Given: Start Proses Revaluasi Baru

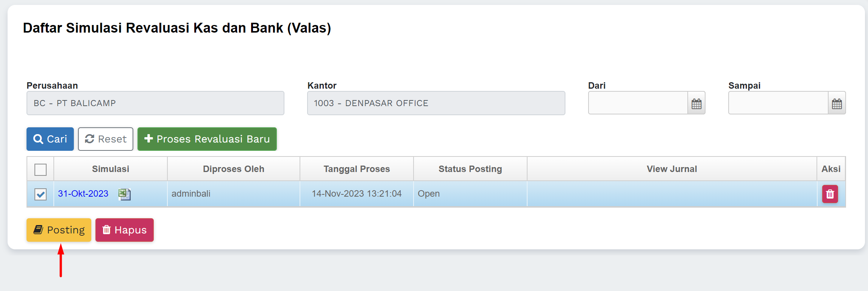Looking at the screenshot, I should pyautogui.click(x=207, y=139).
